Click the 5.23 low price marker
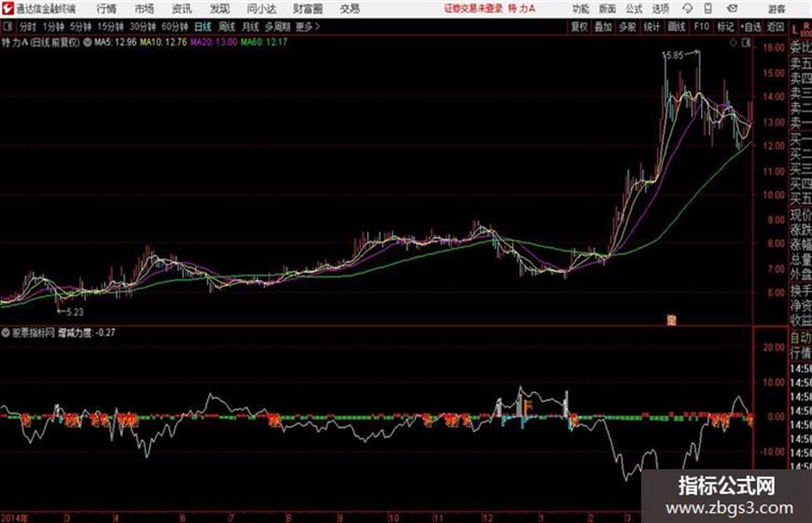This screenshot has width=812, height=523. click(x=75, y=312)
